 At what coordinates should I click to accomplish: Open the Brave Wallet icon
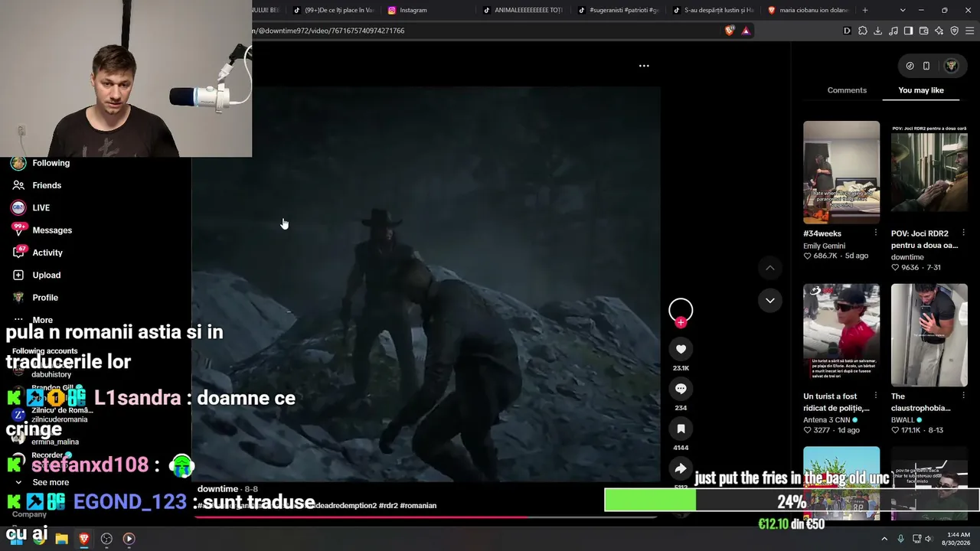[923, 31]
